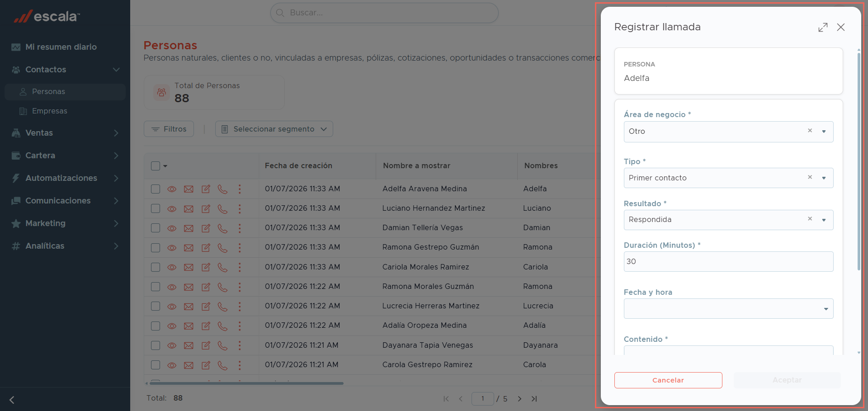Click eye icon for Damian Tellería Vegas
The height and width of the screenshot is (411, 868).
[x=172, y=228]
